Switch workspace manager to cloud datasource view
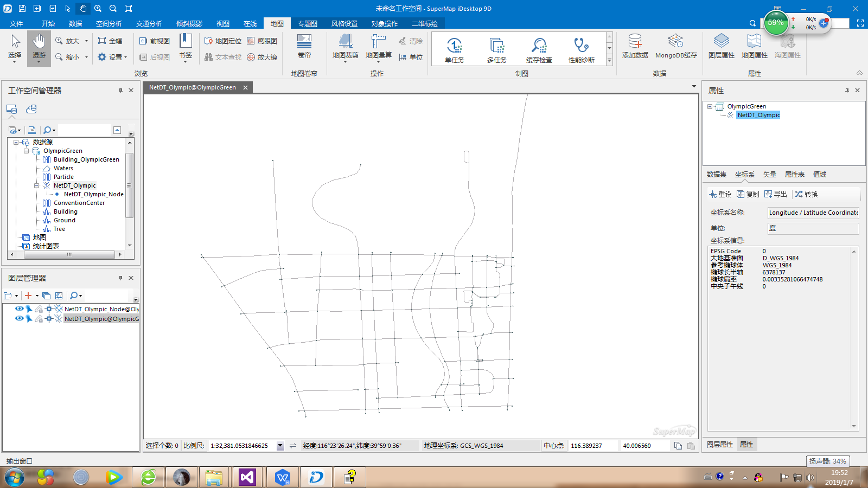Image resolution: width=868 pixels, height=488 pixels. click(31, 109)
